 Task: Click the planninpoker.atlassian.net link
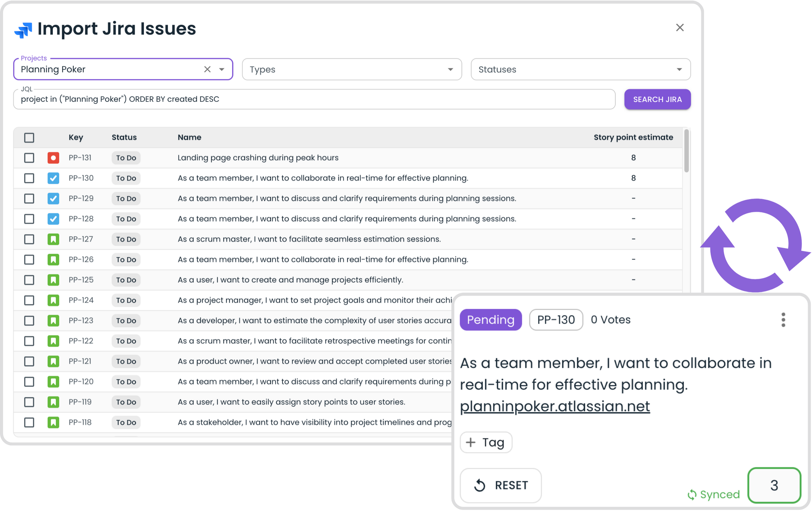555,406
